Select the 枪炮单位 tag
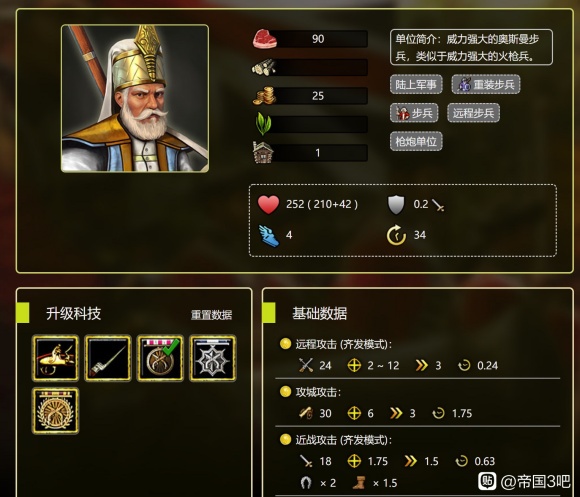The image size is (580, 497). click(416, 141)
